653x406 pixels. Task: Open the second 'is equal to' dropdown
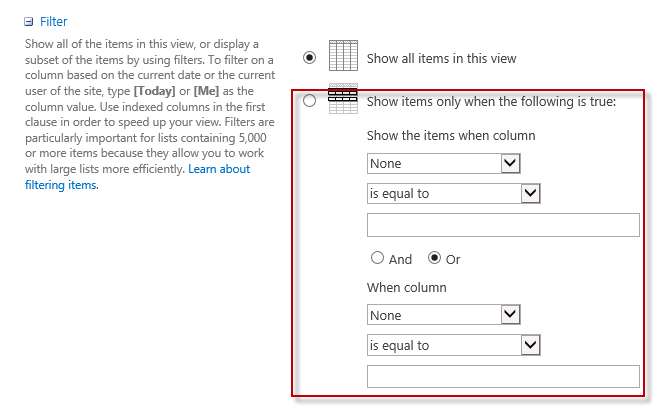click(454, 345)
